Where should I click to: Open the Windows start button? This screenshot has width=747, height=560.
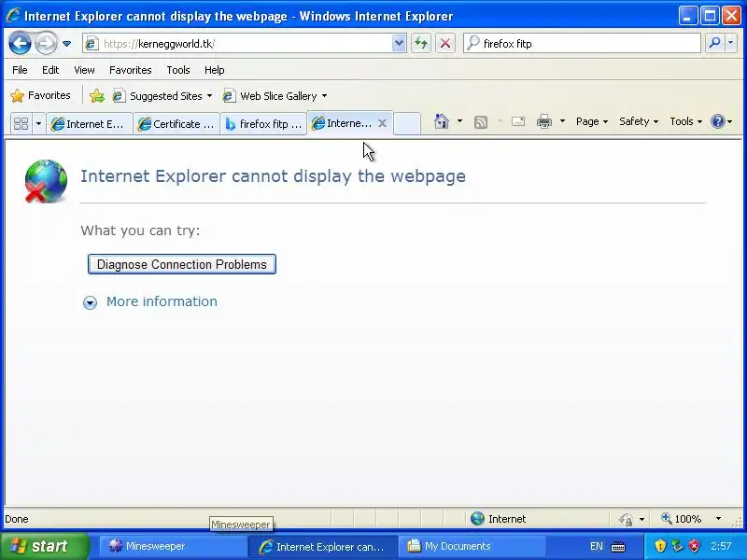coord(45,546)
